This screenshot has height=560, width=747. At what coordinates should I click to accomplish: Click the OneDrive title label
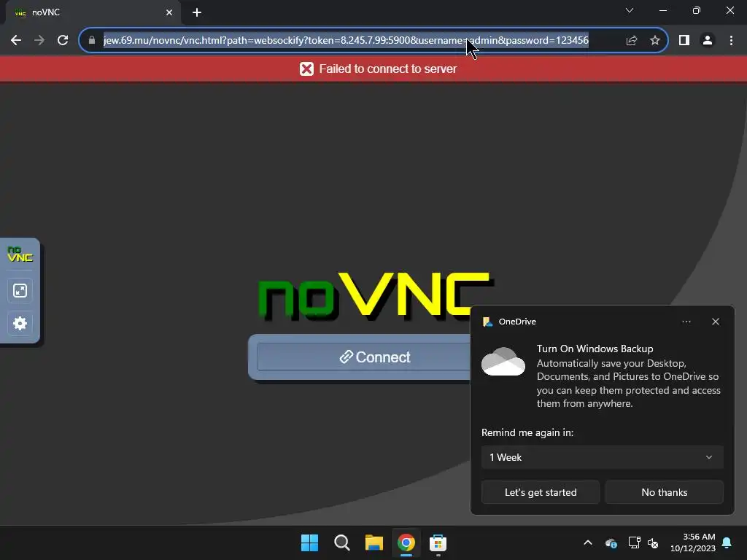517,322
